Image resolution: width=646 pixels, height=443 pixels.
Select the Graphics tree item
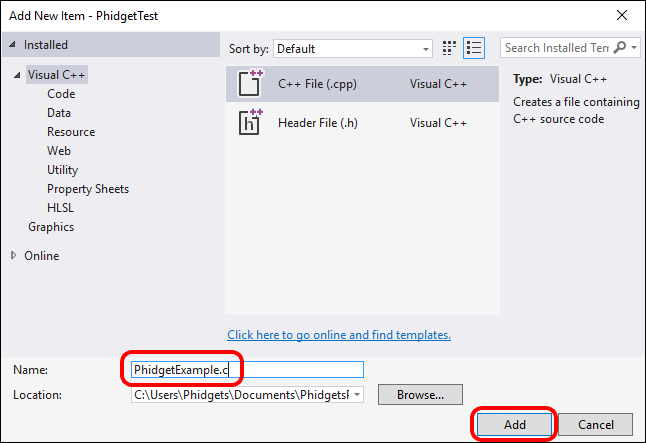pyautogui.click(x=50, y=227)
